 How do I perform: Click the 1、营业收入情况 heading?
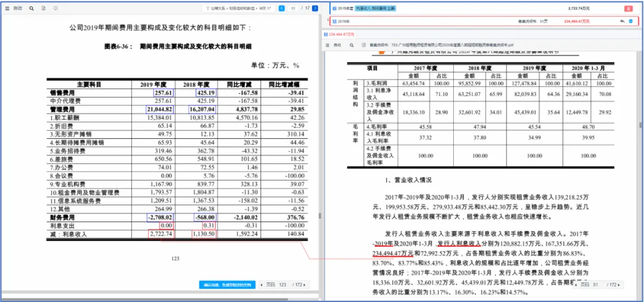[x=408, y=180]
